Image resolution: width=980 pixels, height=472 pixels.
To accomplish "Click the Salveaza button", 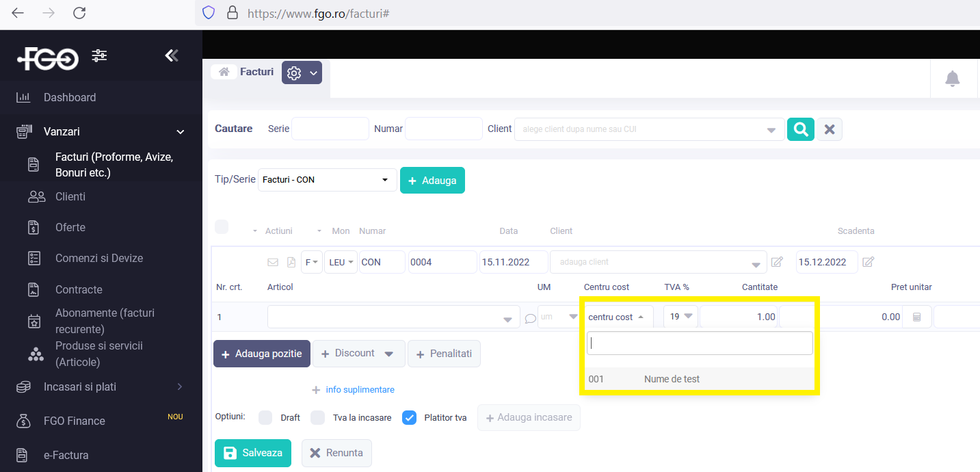I will click(x=252, y=453).
